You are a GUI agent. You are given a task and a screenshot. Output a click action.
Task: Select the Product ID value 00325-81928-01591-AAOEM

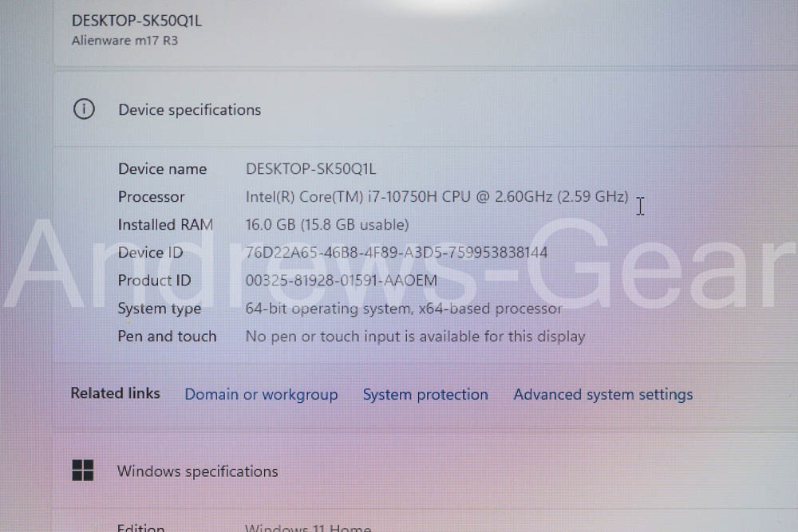pyautogui.click(x=342, y=281)
